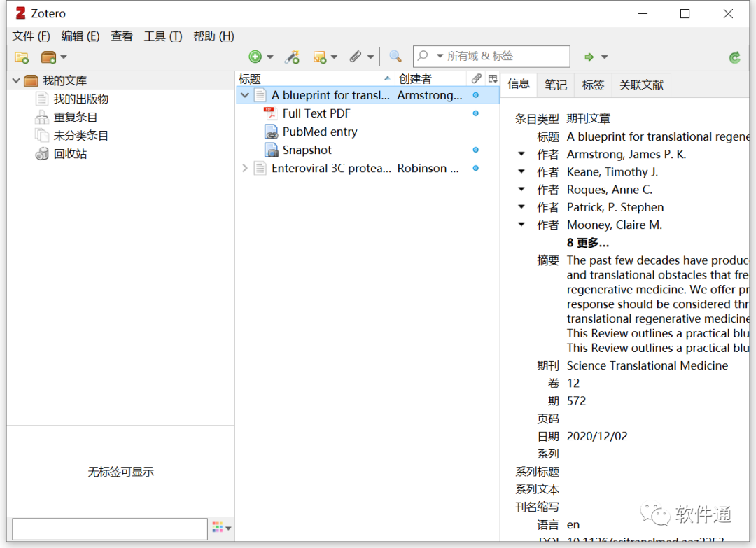Viewport: 756px width, 548px height.
Task: Click the date value 2020/12/02
Action: [x=597, y=436]
